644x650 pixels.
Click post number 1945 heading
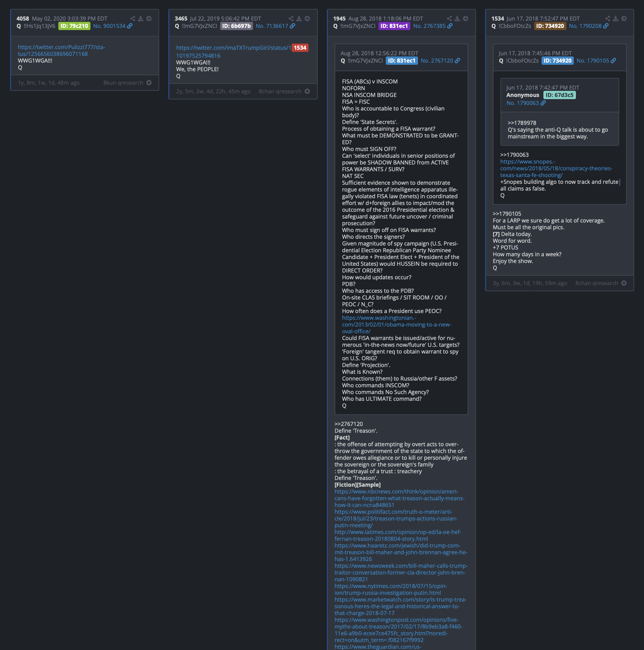339,18
